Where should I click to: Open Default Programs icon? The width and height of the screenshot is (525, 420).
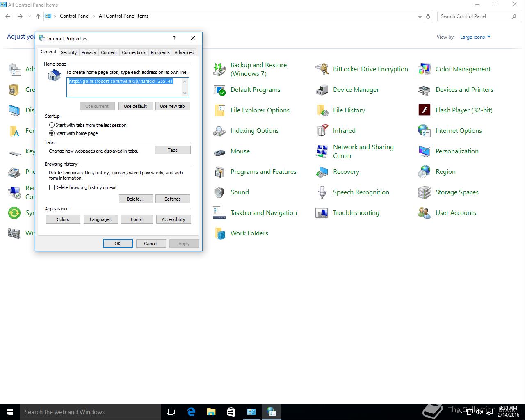click(219, 90)
